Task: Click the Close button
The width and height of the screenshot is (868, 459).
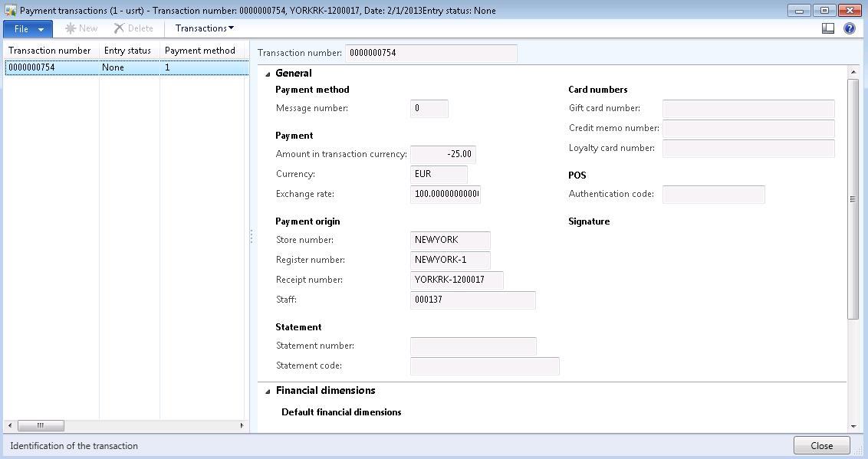Action: coord(821,446)
